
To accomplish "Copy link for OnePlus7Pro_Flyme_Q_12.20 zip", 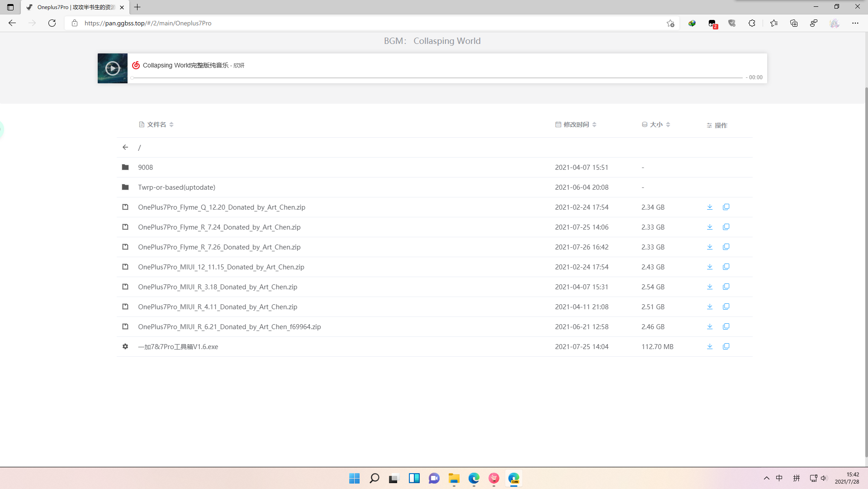I will pos(726,207).
